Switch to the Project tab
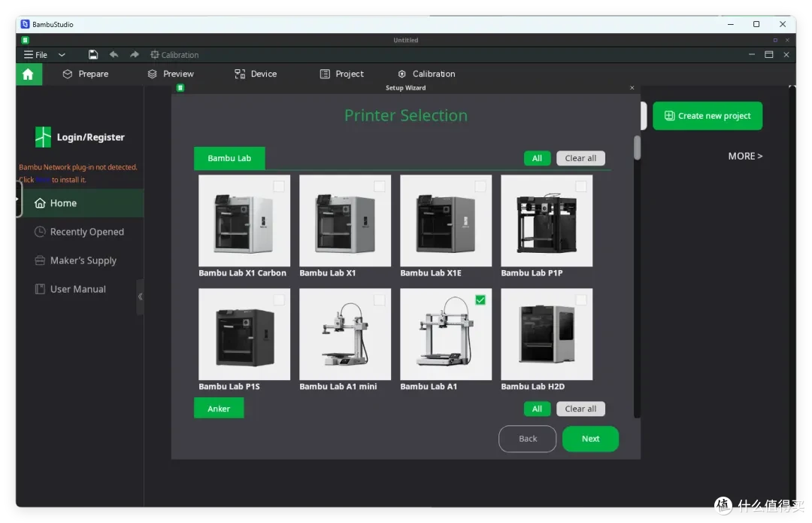The height and width of the screenshot is (523, 812). (342, 74)
